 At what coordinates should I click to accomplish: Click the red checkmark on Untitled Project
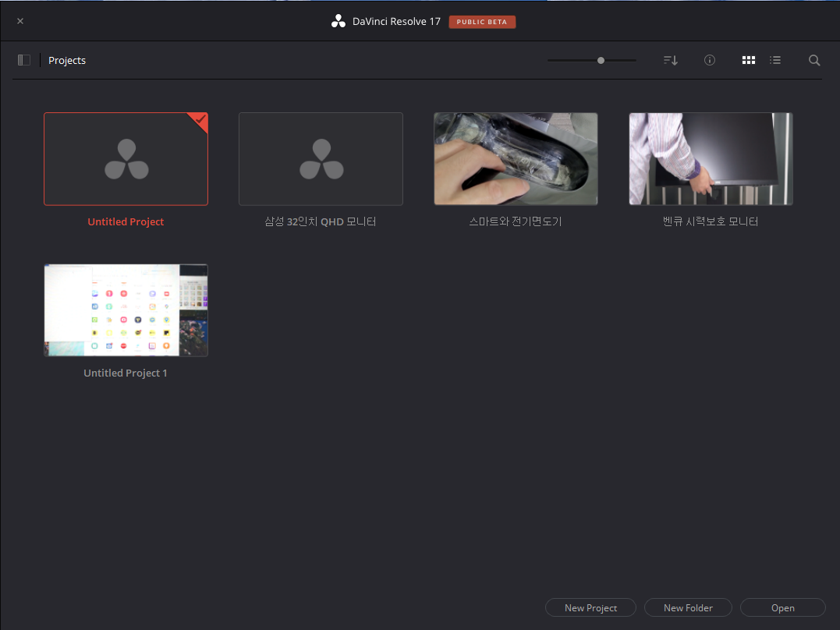click(x=200, y=119)
